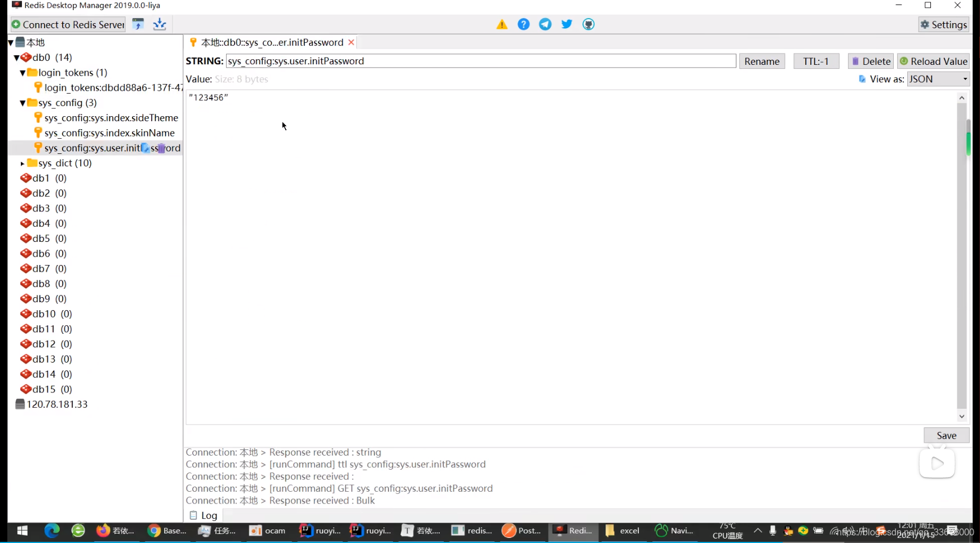
Task: Click the db1 (0) database icon
Action: click(x=26, y=178)
